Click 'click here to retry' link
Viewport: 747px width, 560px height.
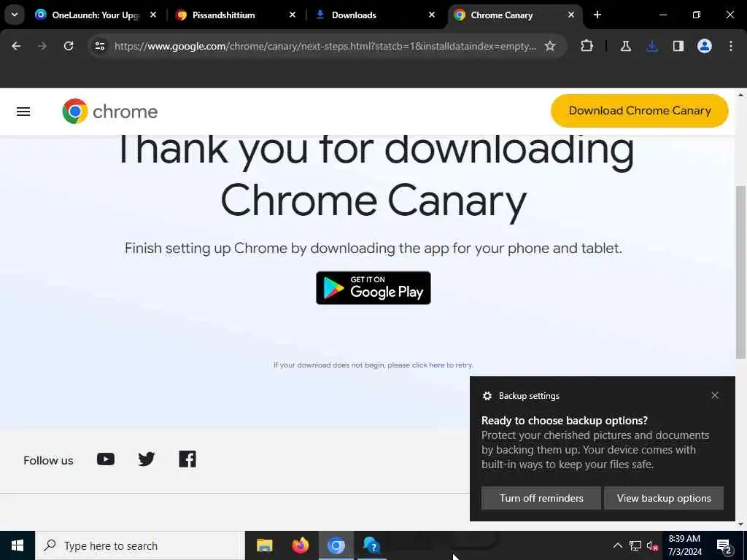tap(442, 365)
